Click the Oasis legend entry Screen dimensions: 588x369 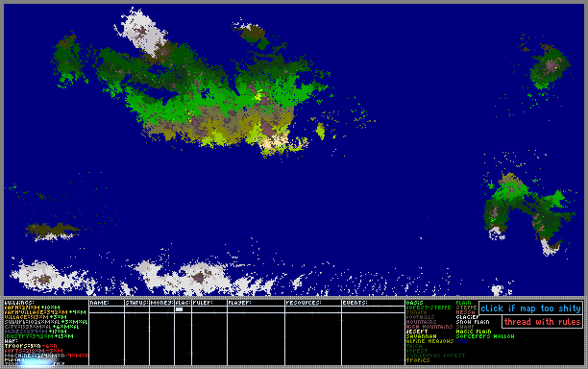[x=414, y=303]
